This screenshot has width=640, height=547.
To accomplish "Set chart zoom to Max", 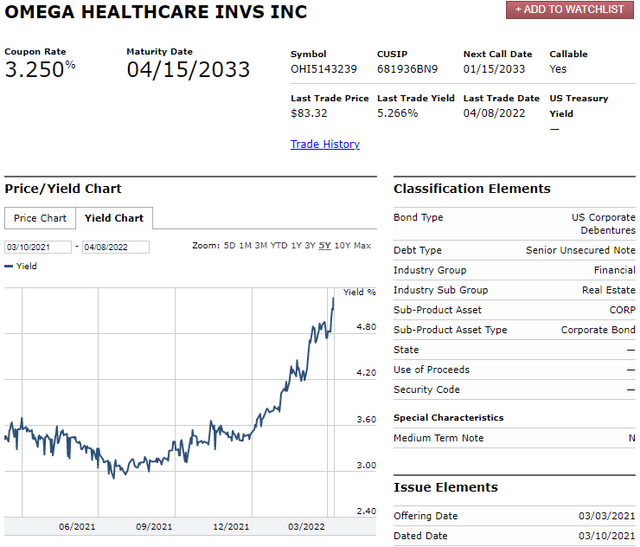I will [362, 246].
